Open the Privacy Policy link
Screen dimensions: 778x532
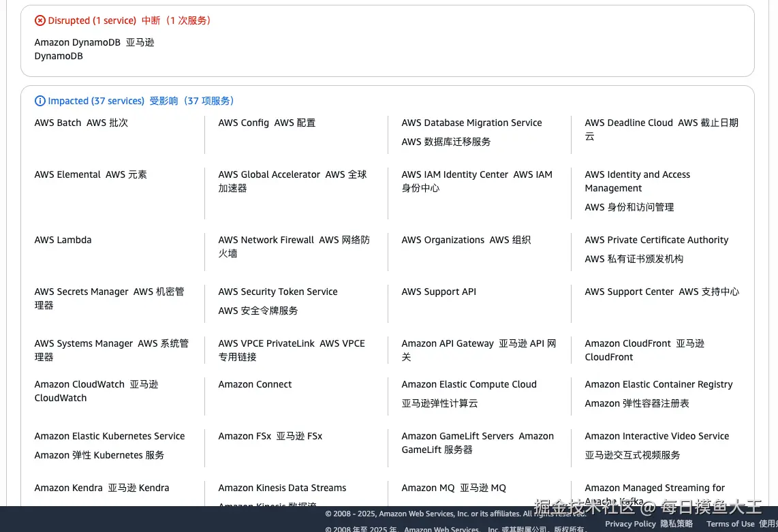630,524
